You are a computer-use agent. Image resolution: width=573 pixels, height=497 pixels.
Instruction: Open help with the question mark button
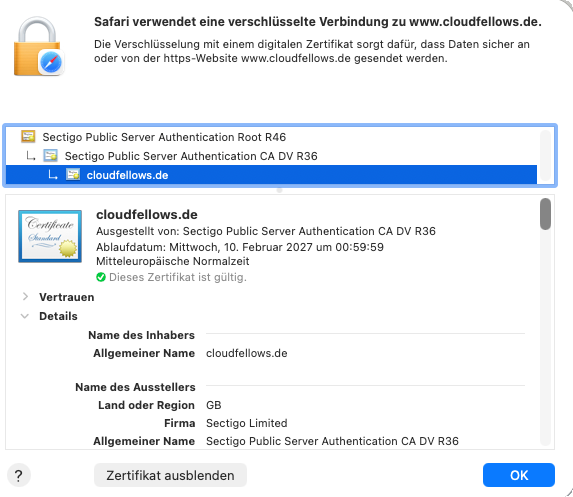coord(19,475)
